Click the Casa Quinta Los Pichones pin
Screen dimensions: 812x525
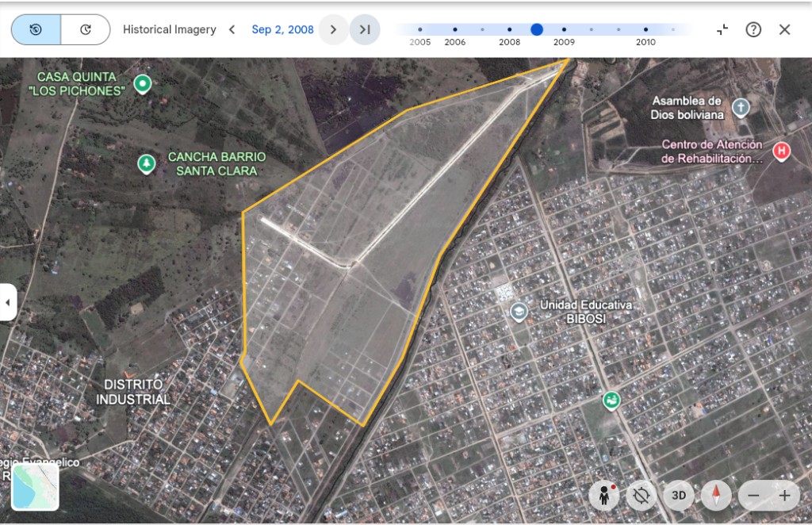pyautogui.click(x=143, y=82)
